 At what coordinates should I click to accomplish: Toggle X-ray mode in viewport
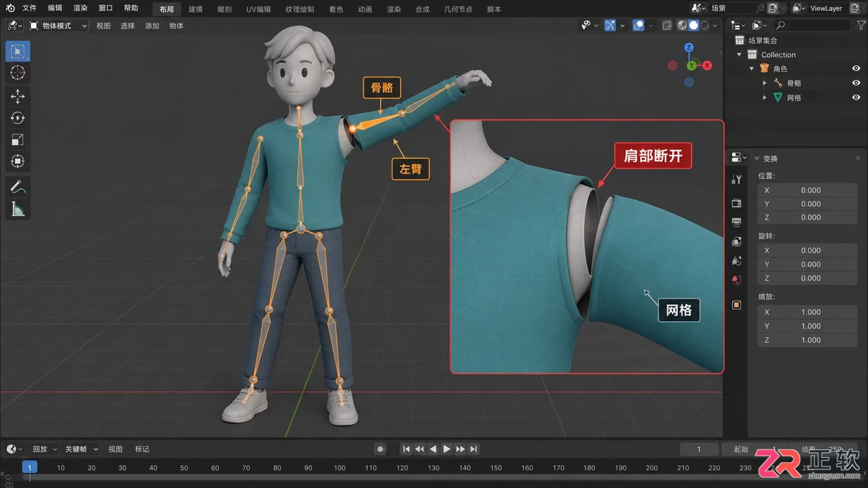pos(667,25)
